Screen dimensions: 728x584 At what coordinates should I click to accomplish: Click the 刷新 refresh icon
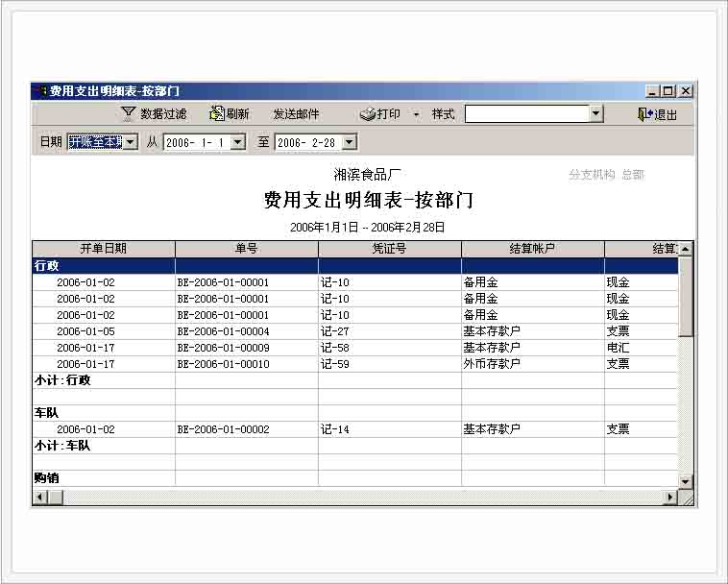point(217,113)
